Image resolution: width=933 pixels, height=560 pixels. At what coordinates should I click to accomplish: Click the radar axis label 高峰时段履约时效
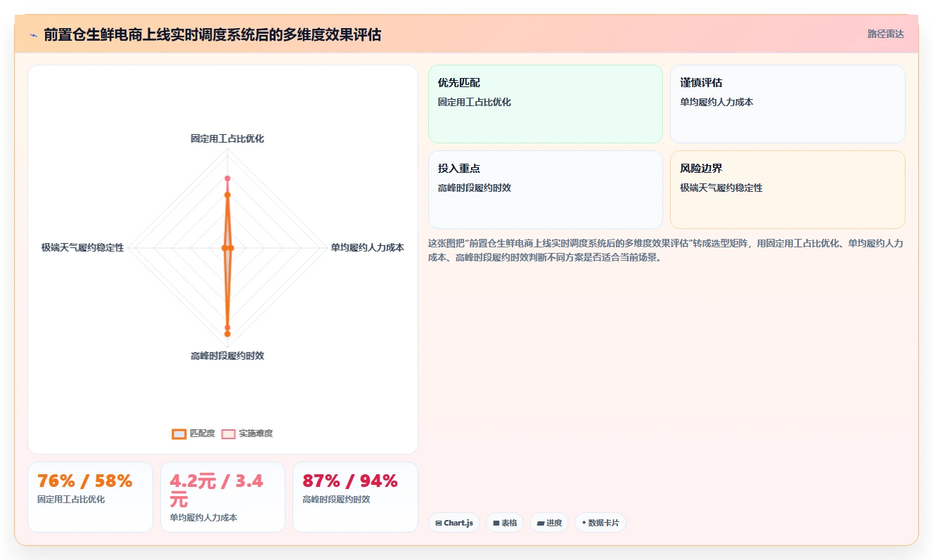(x=227, y=356)
